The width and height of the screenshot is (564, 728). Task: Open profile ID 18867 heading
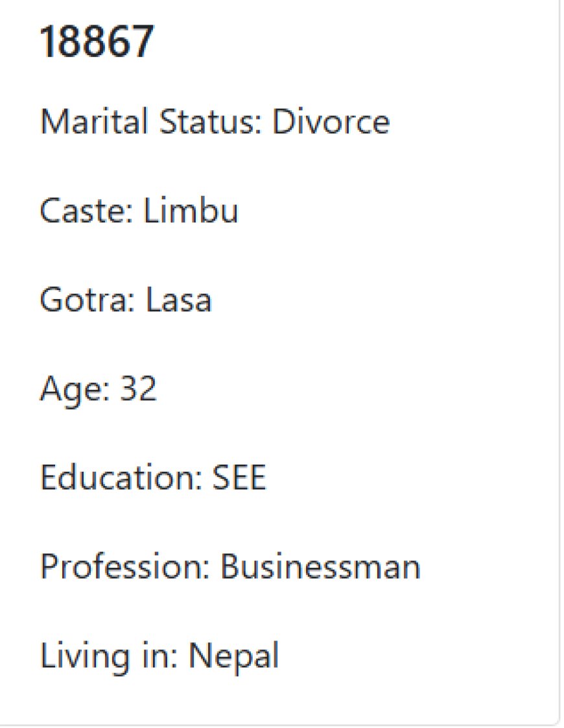tap(97, 42)
